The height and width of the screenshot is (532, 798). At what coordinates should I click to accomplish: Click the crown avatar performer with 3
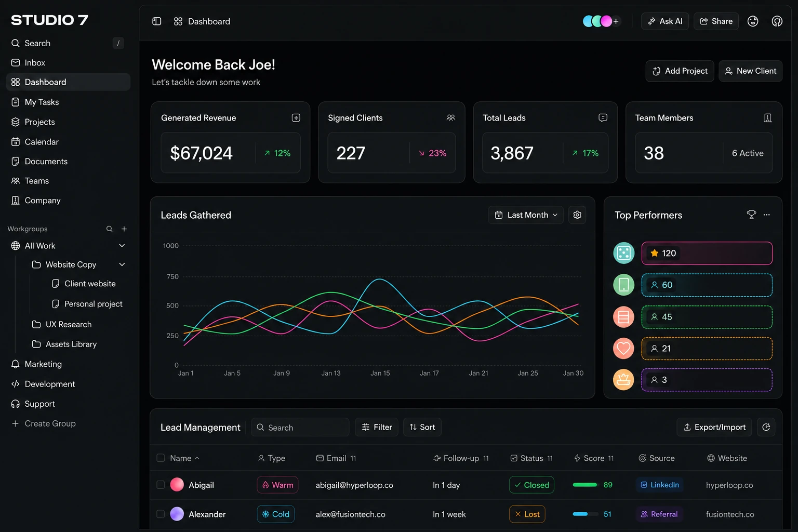pos(624,380)
